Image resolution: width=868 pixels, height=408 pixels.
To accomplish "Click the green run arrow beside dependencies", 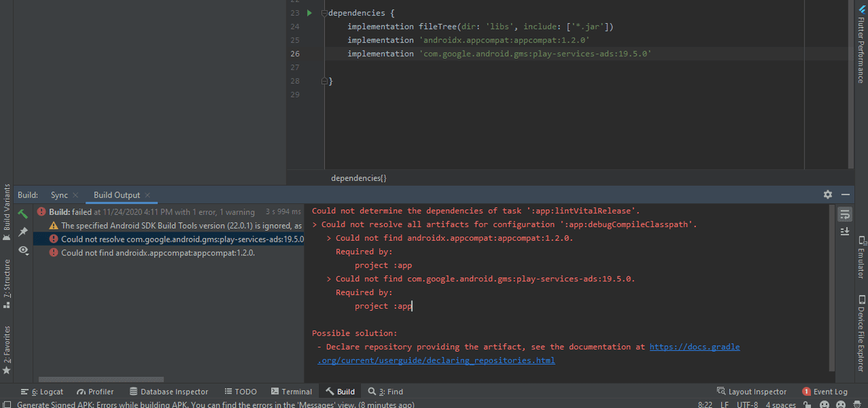I will pyautogui.click(x=310, y=13).
